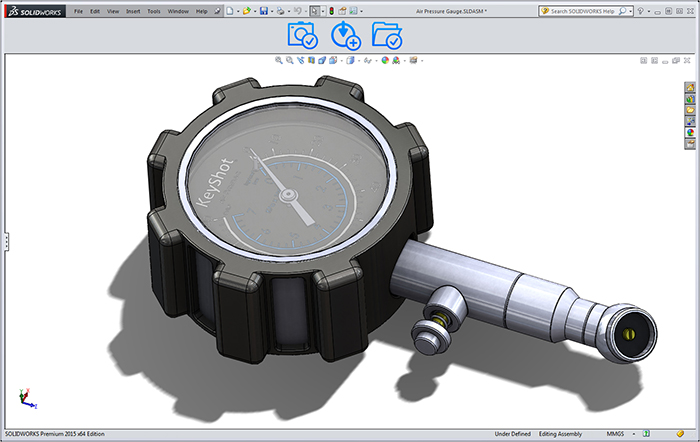Click the KeyShot folder export icon

click(x=387, y=35)
